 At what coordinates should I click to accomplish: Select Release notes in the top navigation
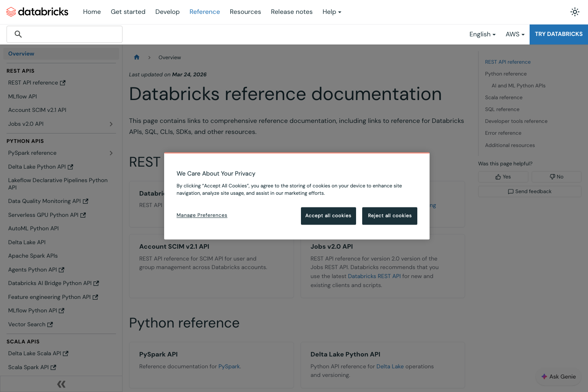tap(292, 12)
